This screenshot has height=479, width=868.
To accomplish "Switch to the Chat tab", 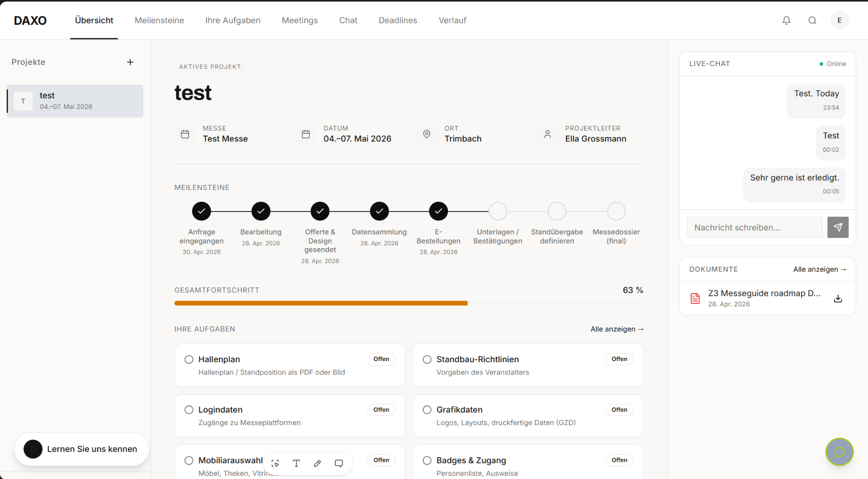I will (x=348, y=20).
